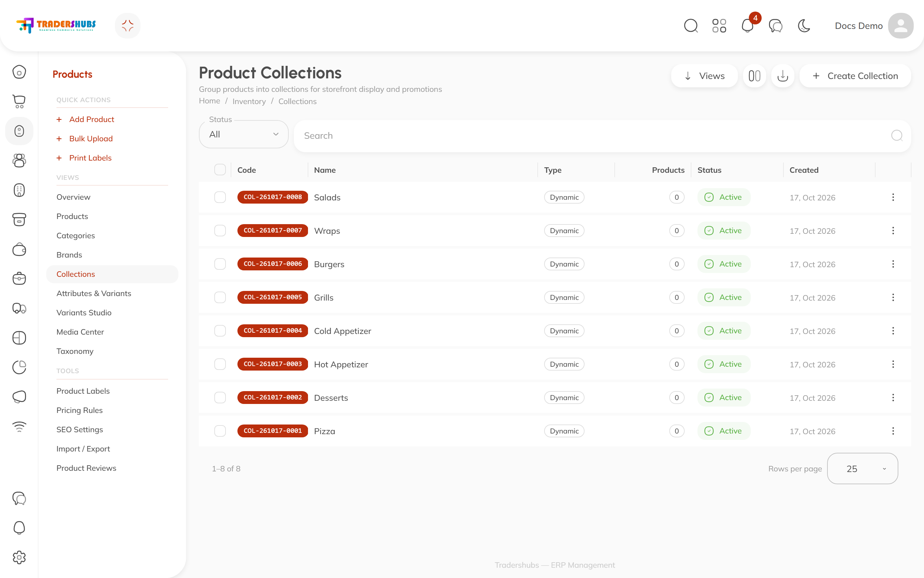Open the notifications bell in header
This screenshot has height=578, width=924.
(747, 26)
